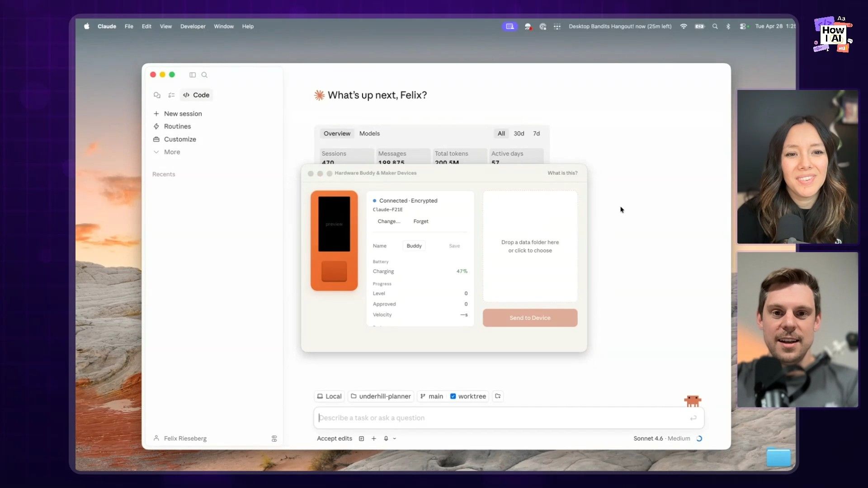Click the 47% battery value
This screenshot has width=868, height=488.
462,271
